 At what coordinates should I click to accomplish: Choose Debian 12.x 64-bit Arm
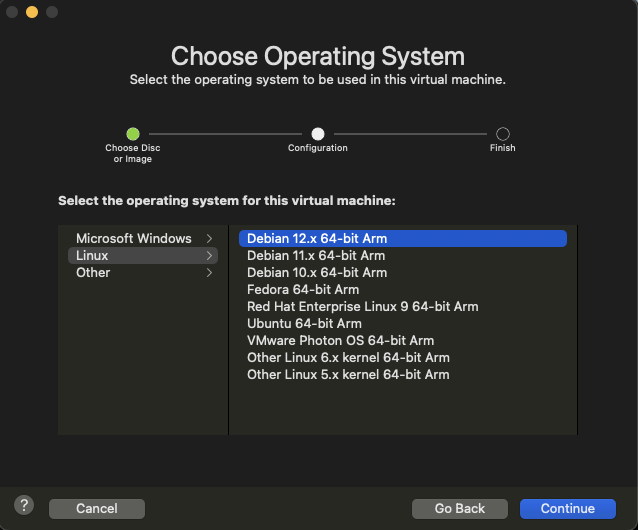pyautogui.click(x=317, y=239)
